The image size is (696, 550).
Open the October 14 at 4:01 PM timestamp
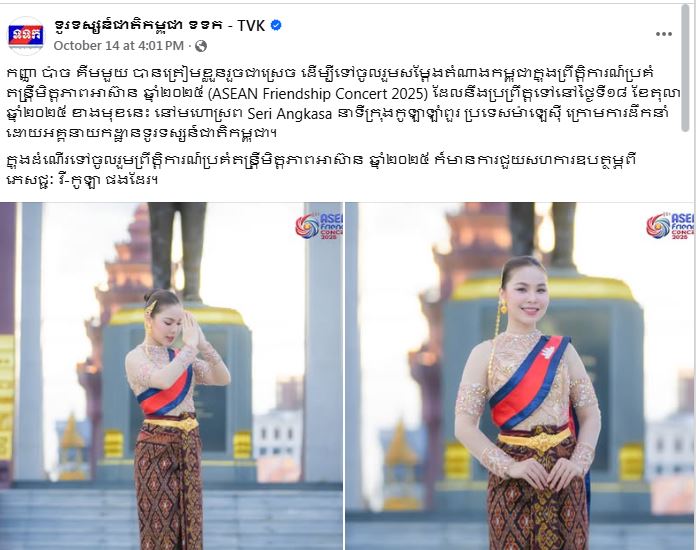(119, 46)
